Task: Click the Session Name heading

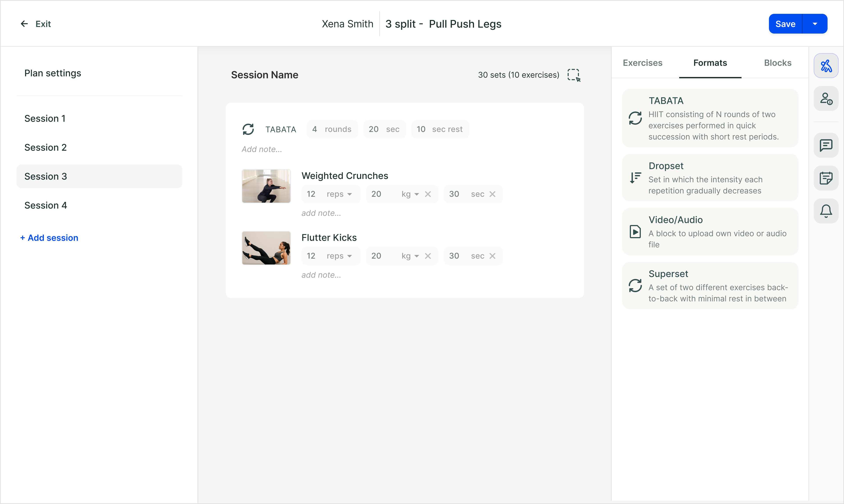Action: 265,75
